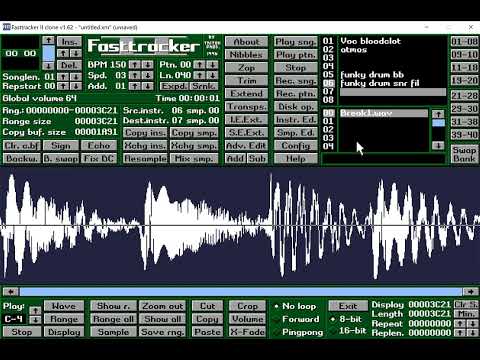
Task: Raise the Play note with up arrow
Action: click(x=35, y=311)
